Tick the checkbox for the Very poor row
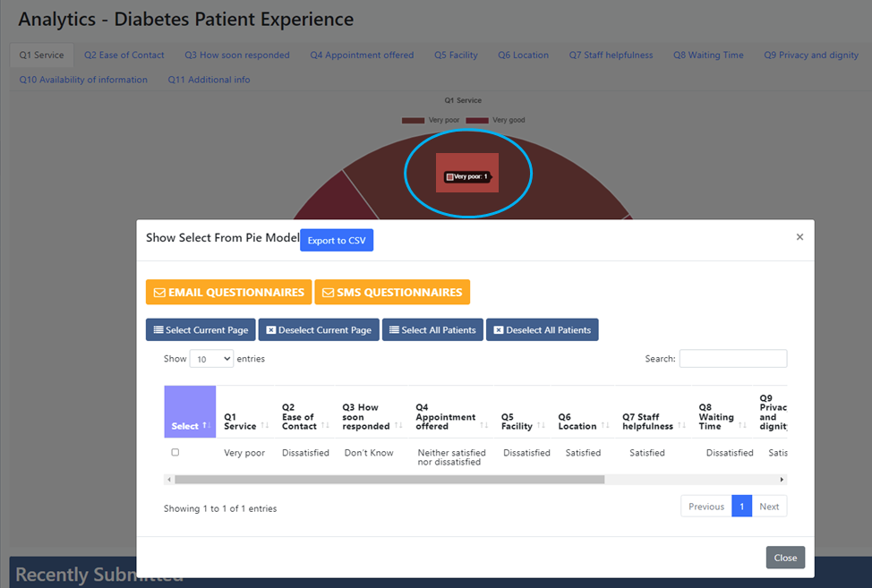872x588 pixels. [x=175, y=453]
